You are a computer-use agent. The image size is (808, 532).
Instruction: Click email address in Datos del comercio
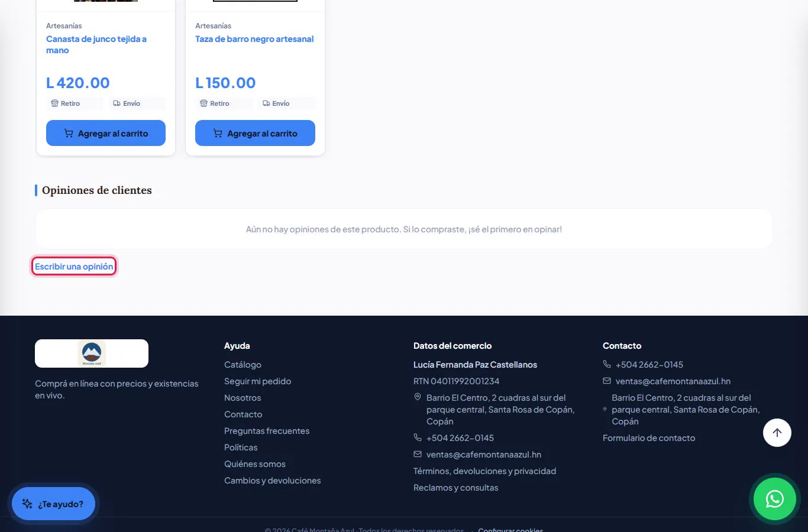(x=484, y=455)
